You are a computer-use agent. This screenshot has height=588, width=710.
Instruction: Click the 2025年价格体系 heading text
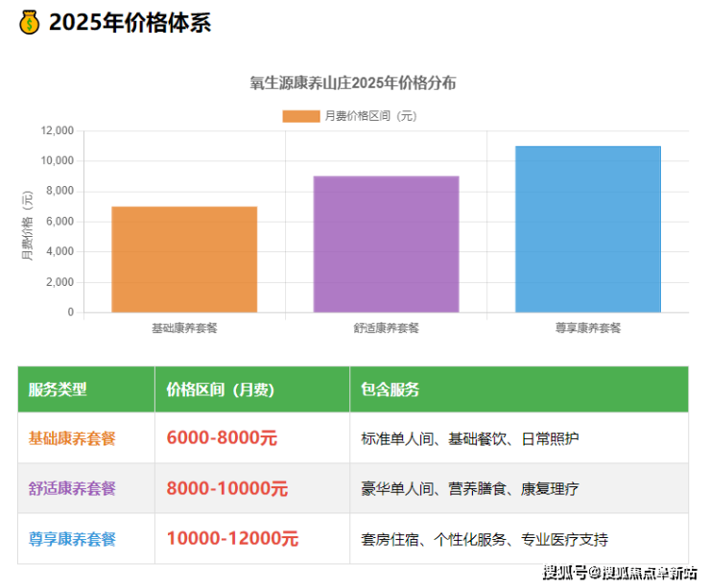pos(130,23)
